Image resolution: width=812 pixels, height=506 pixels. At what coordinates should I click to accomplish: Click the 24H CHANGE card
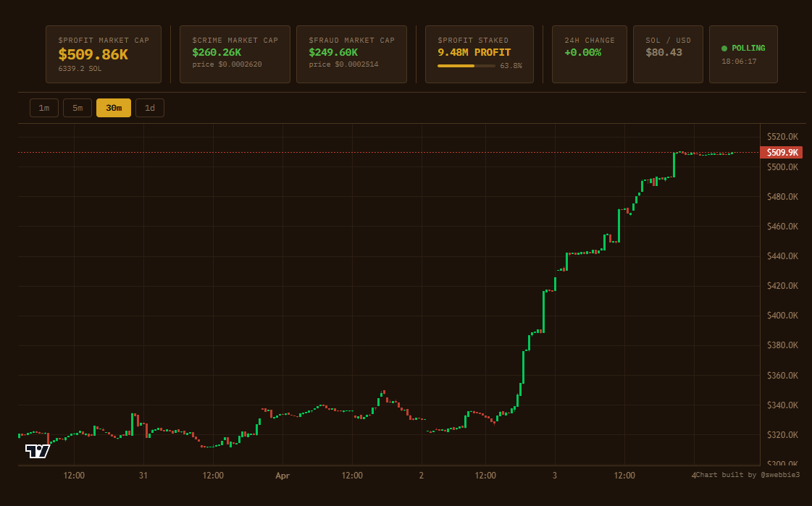click(x=590, y=54)
